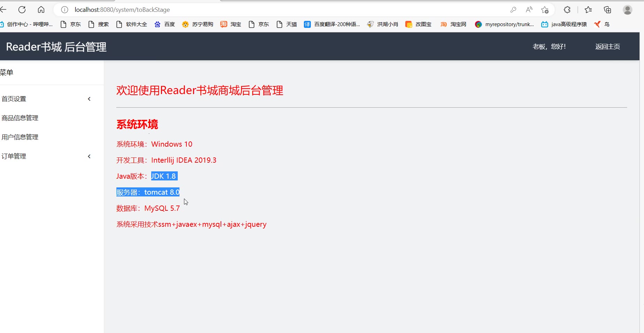Expand 订单管理 menu chevron
Viewport: 644px width, 333px height.
(x=89, y=156)
